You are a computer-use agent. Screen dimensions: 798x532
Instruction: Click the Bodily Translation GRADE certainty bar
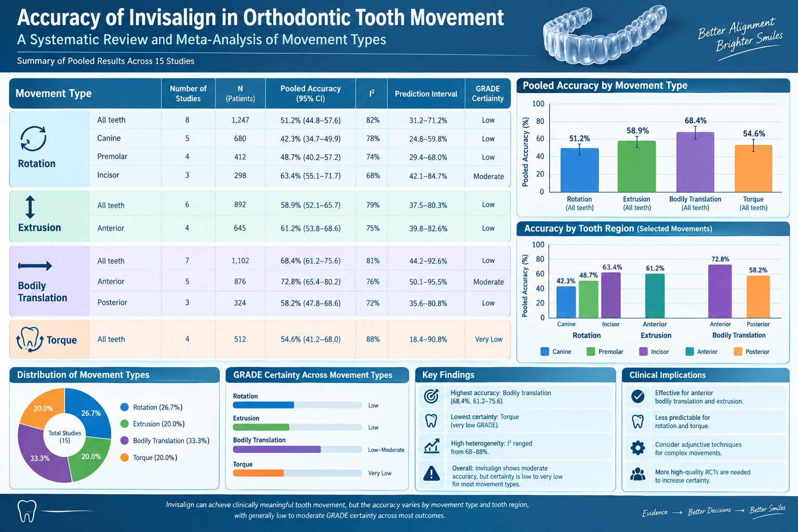click(x=298, y=449)
